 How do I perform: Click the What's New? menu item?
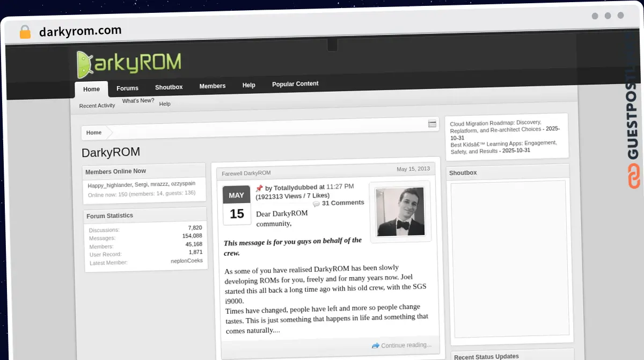138,100
